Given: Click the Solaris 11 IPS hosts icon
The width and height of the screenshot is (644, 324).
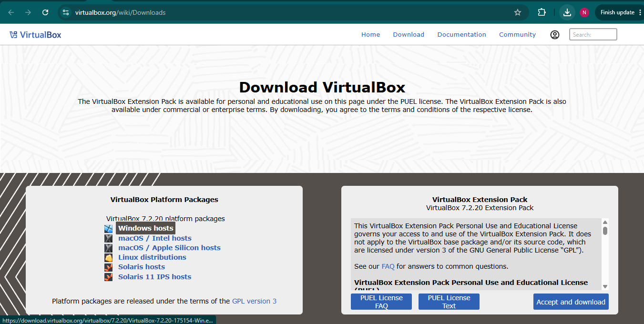Looking at the screenshot, I should [109, 277].
